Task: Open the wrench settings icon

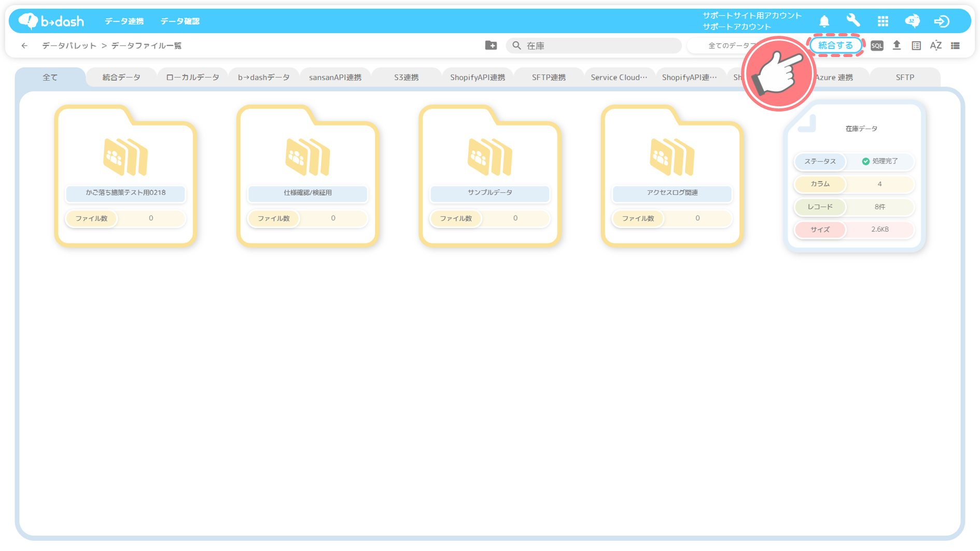Action: [x=853, y=21]
